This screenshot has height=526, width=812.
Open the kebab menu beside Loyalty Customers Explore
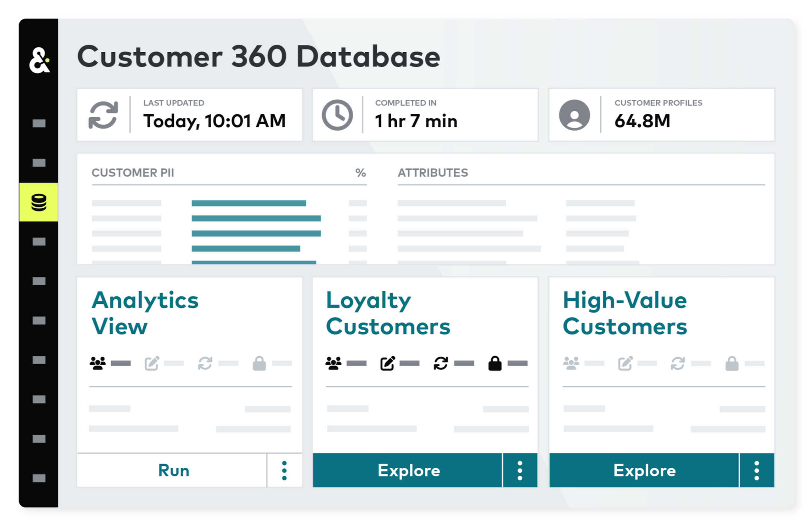[x=520, y=470]
